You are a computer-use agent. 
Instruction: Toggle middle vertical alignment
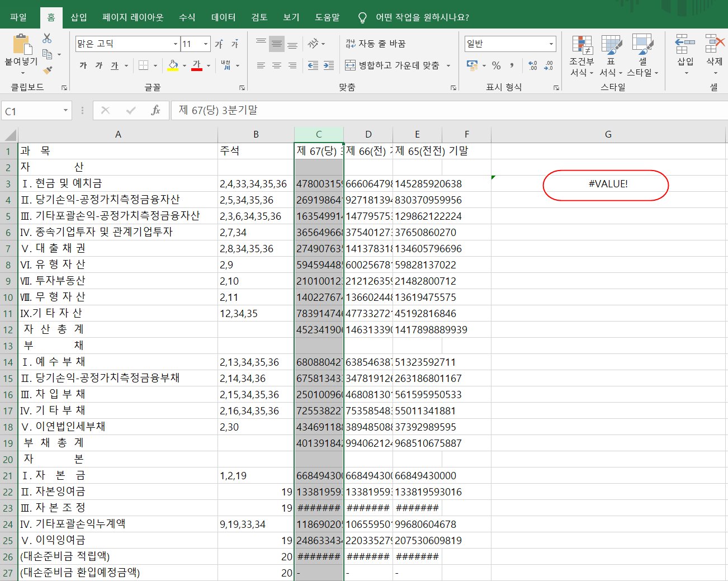pyautogui.click(x=277, y=44)
